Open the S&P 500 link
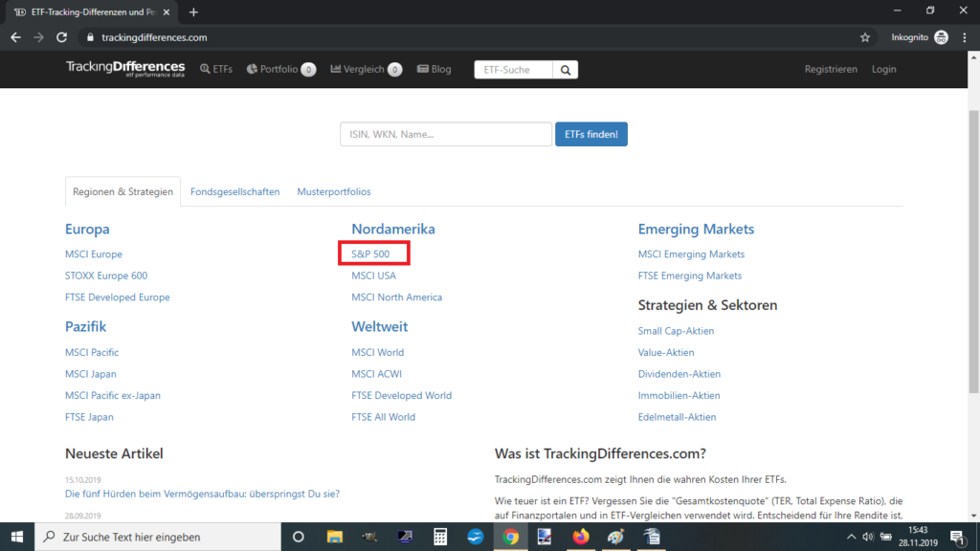980x551 pixels. point(370,254)
